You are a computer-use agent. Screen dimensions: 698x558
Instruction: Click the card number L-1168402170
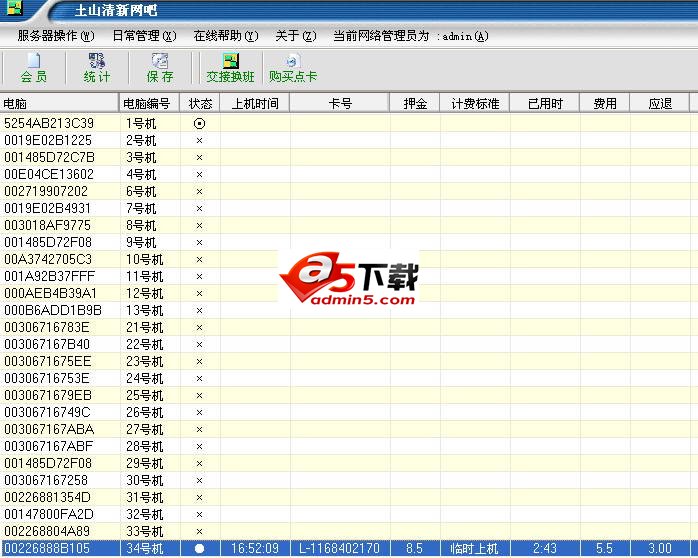[x=340, y=548]
